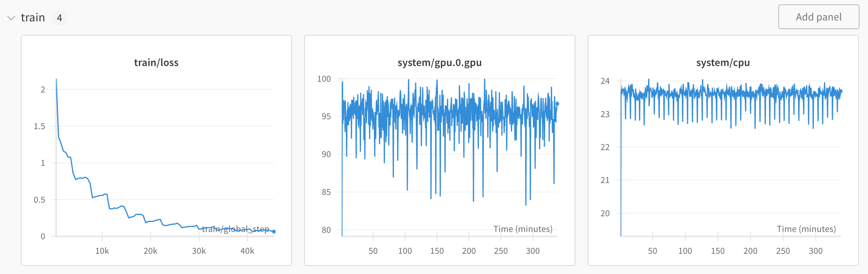868x274 pixels.
Task: Click the 85 y-axis label on GPU chart
Action: point(326,192)
